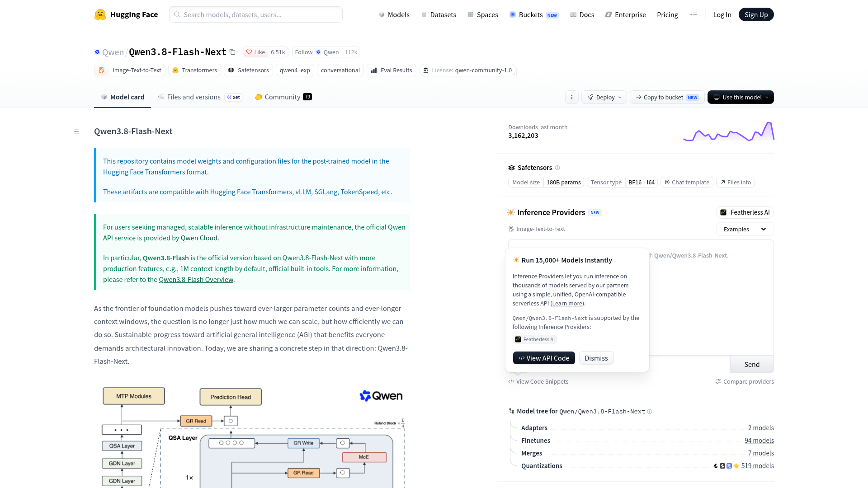Click the View API Code button
Screen dimensions: 868x488
pos(544,358)
